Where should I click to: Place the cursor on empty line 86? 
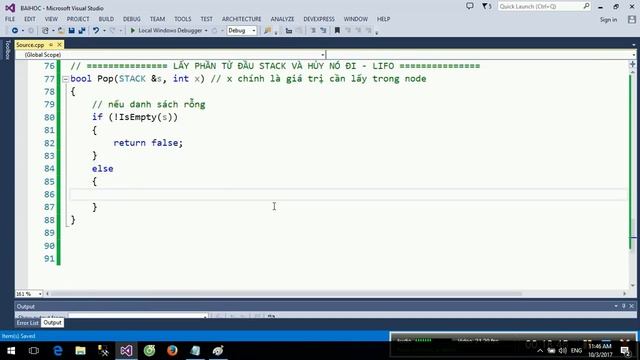click(x=348, y=194)
